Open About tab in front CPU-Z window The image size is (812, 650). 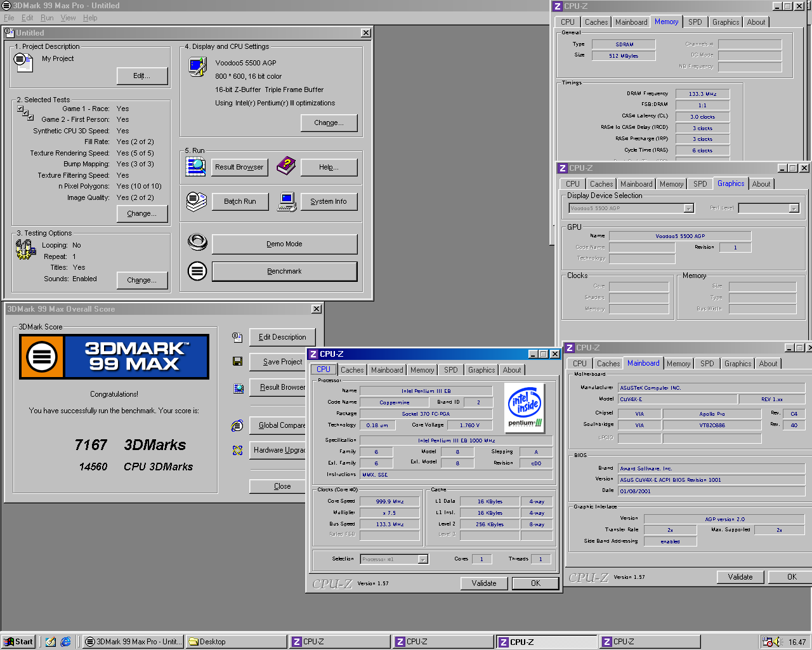click(512, 370)
